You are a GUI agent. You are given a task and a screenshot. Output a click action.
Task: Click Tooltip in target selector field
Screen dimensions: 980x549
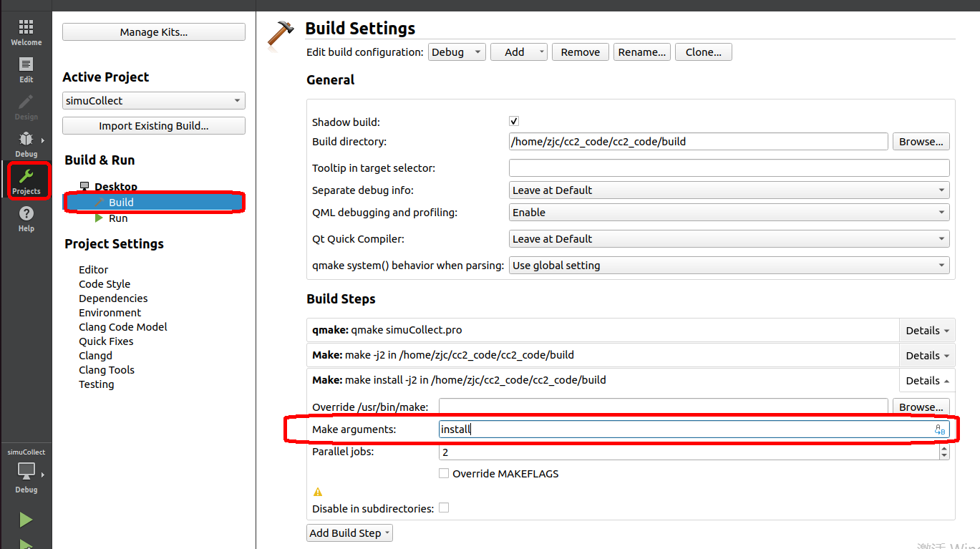[729, 168]
